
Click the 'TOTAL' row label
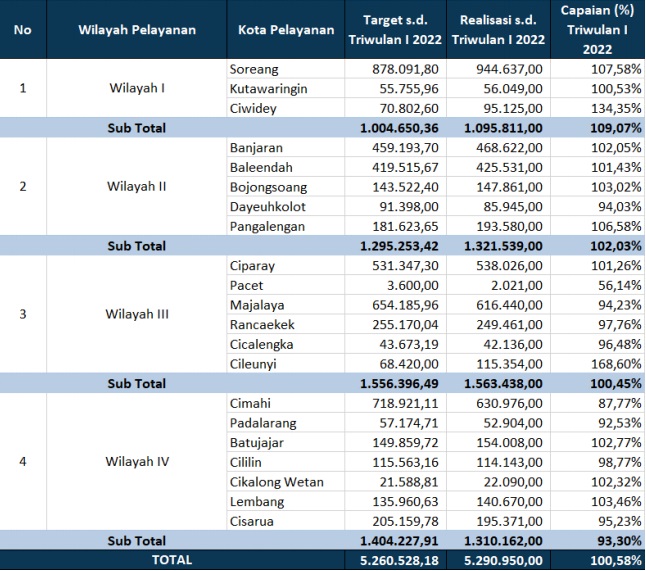(172, 560)
